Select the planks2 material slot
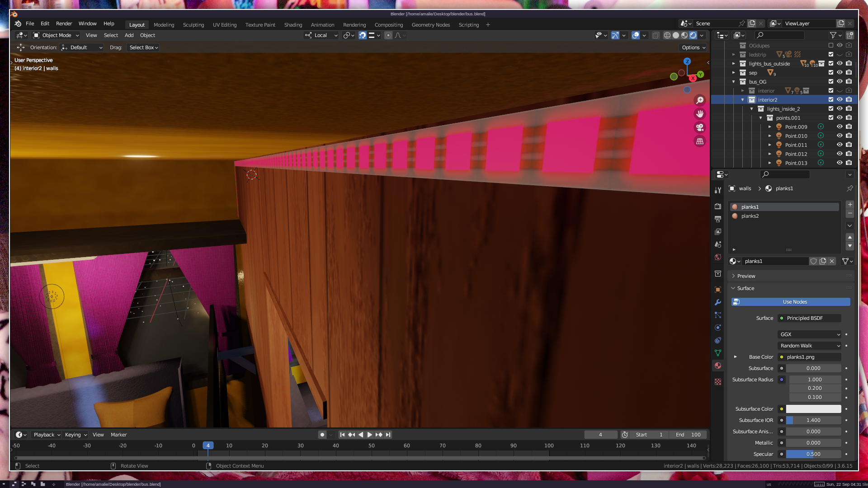 coord(750,216)
